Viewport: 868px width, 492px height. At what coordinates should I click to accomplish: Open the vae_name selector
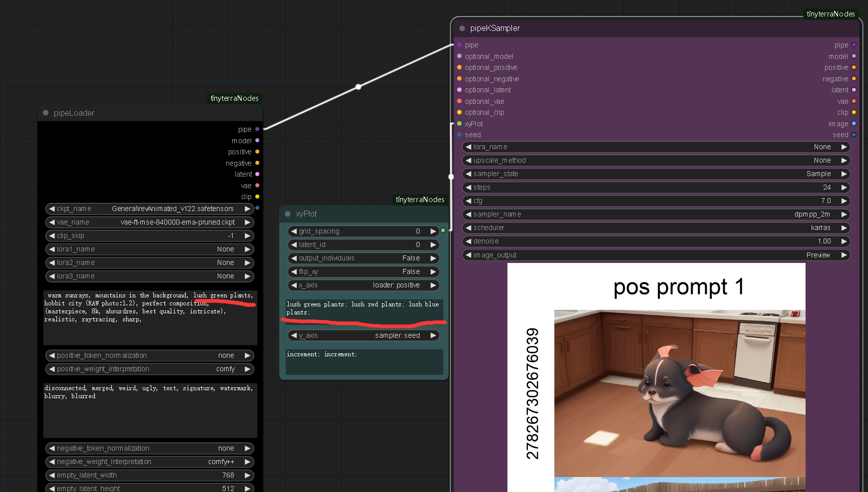click(x=149, y=222)
